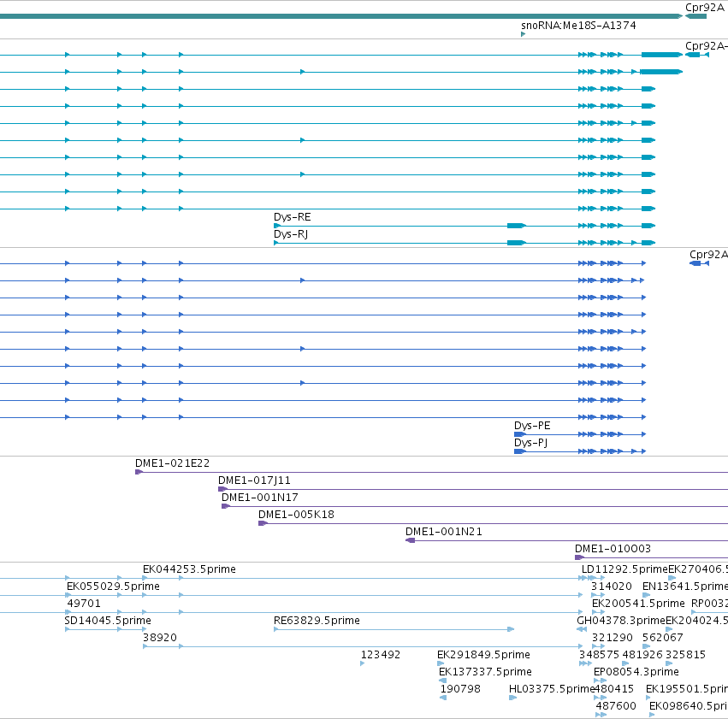Open the HL03375.5prime EST label
Image resolution: width=728 pixels, height=719 pixels.
tap(552, 689)
